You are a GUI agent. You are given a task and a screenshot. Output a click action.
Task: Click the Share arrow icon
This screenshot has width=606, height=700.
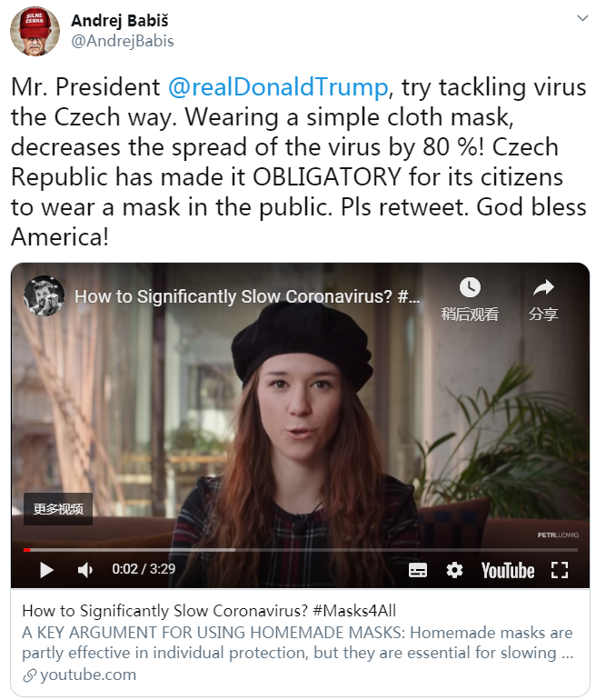tap(543, 287)
